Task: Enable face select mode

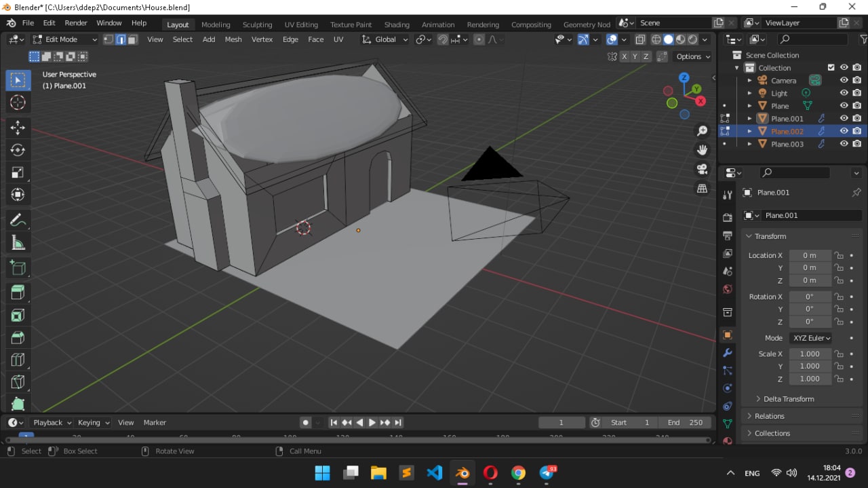Action: pos(133,39)
